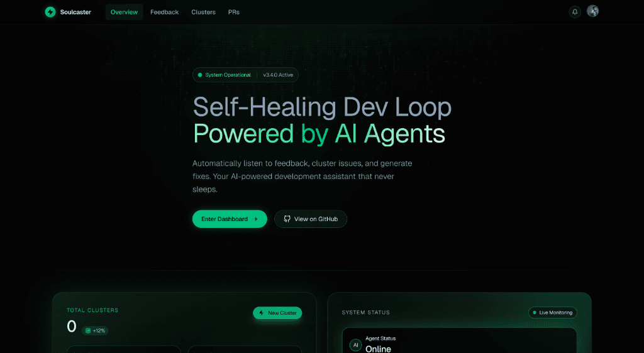Switch to the Overview tab
This screenshot has width=644, height=353.
(124, 13)
